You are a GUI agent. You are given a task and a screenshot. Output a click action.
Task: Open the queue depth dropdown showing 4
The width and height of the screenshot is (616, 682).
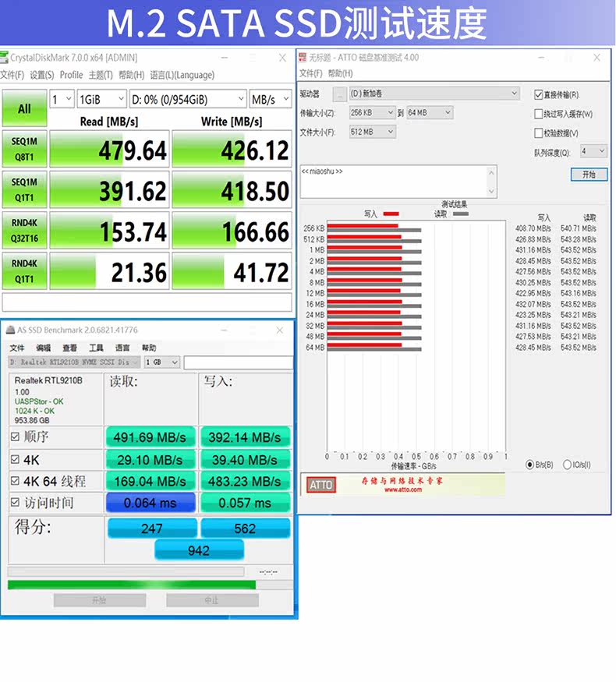pos(593,151)
